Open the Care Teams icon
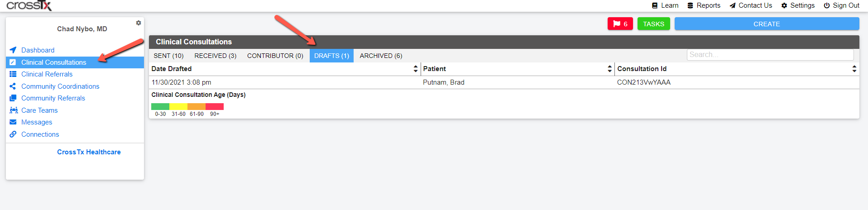This screenshot has height=210, width=868. click(x=14, y=110)
